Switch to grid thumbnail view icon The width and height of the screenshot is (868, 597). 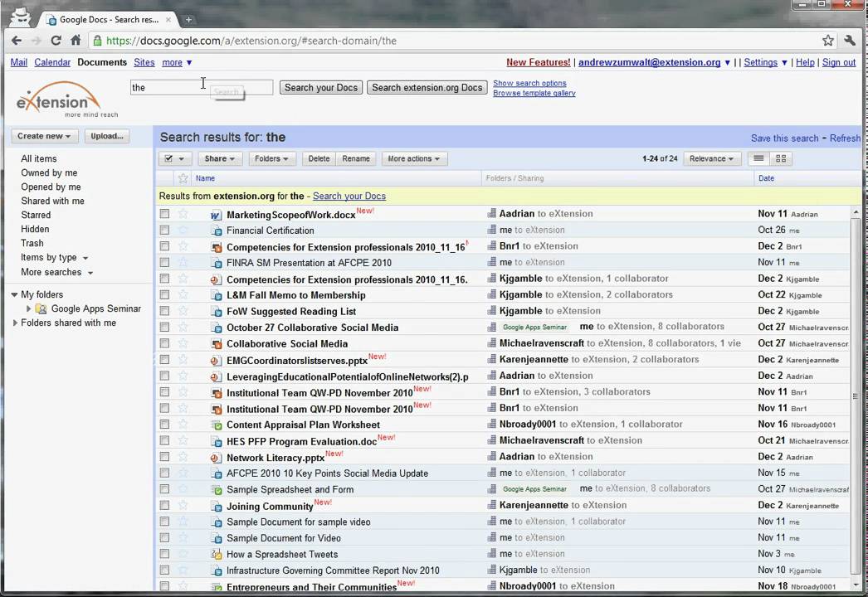(x=781, y=159)
